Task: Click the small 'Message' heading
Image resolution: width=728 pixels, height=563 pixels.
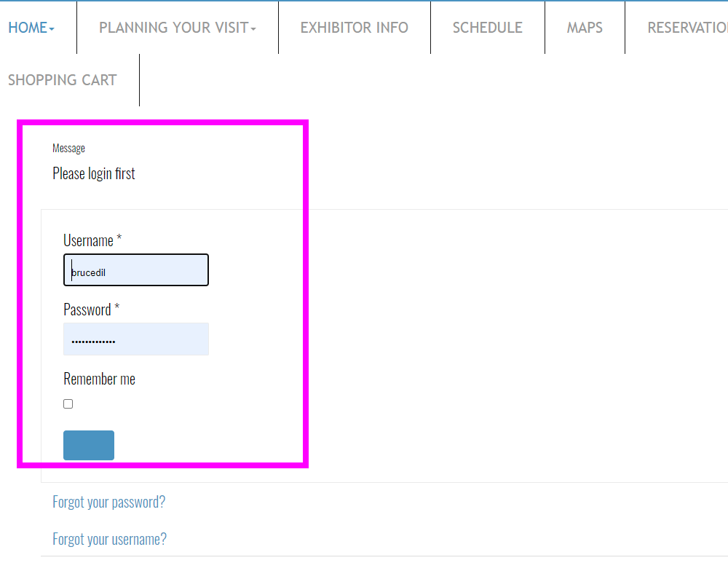Action: coord(68,148)
